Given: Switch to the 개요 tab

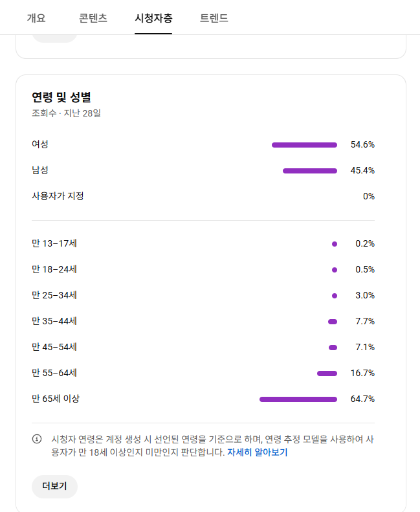Looking at the screenshot, I should click(36, 18).
